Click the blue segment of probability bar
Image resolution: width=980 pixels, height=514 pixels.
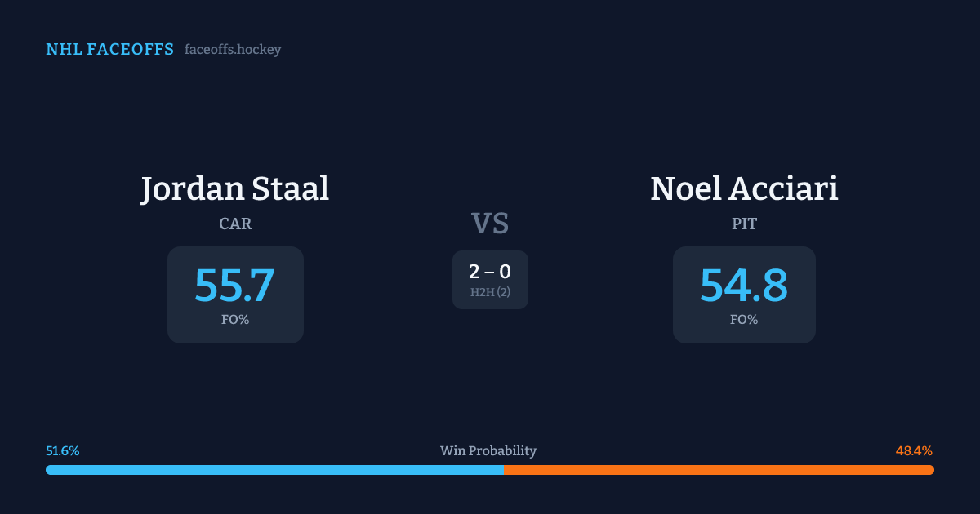pos(274,470)
